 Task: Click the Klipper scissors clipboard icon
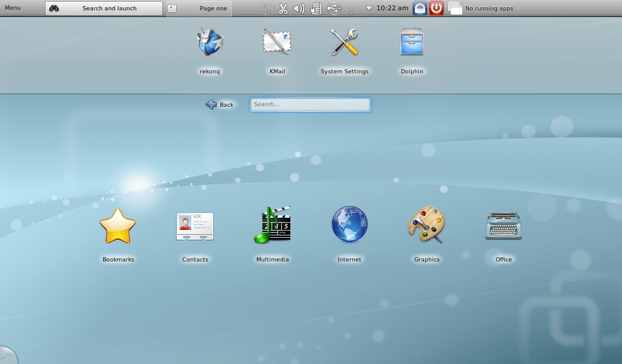[x=283, y=8]
